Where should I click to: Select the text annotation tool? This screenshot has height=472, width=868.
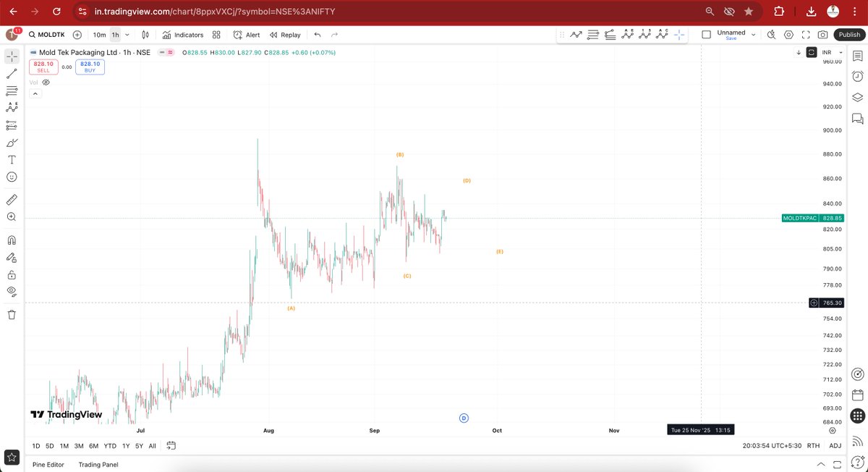(12, 160)
